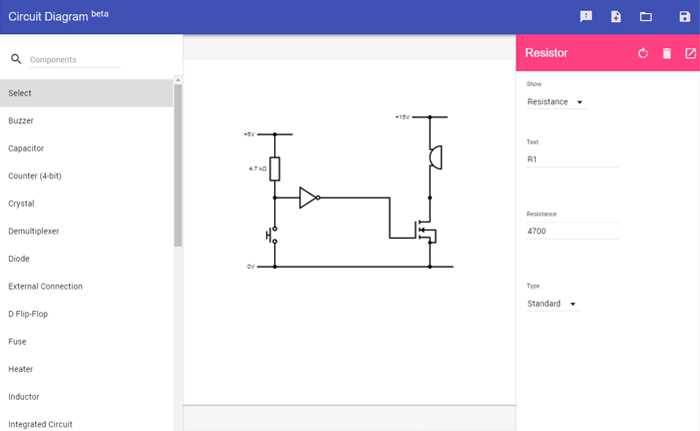
Task: Pick Buzzer from the component list
Action: [87, 121]
